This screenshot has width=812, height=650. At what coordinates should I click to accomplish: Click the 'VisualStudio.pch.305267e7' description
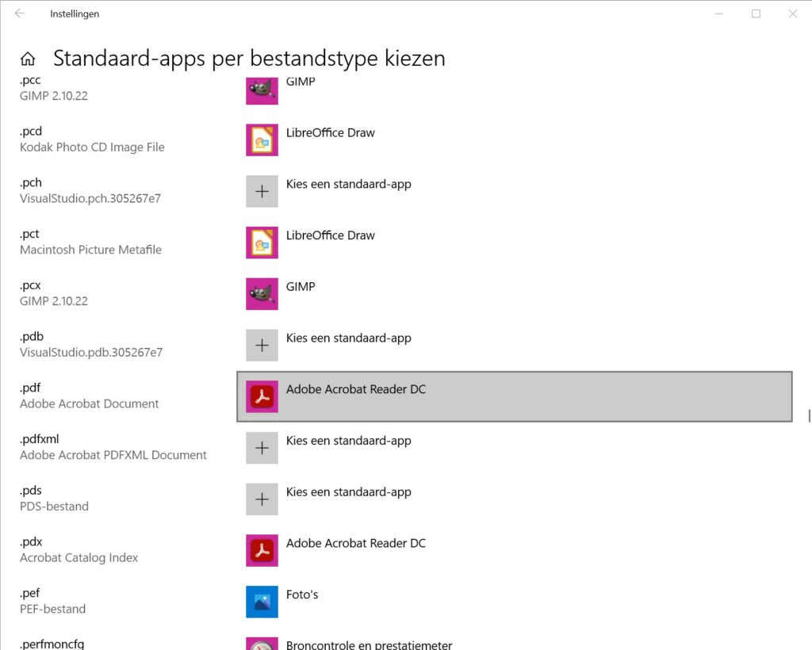(x=90, y=199)
